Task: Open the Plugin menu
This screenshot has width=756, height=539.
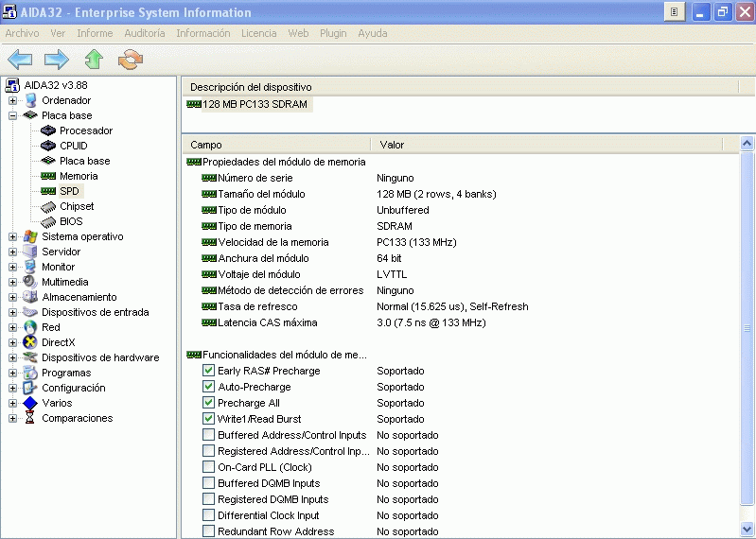Action: (333, 33)
